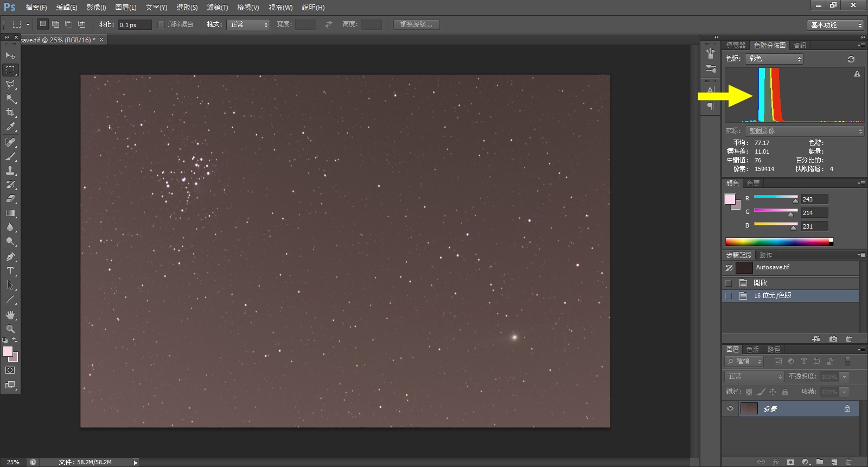Click the histogram refresh icon

tap(851, 59)
